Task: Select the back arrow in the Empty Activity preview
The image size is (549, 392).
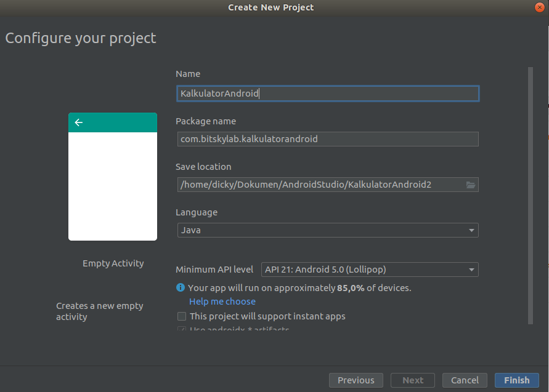Action: coord(78,122)
